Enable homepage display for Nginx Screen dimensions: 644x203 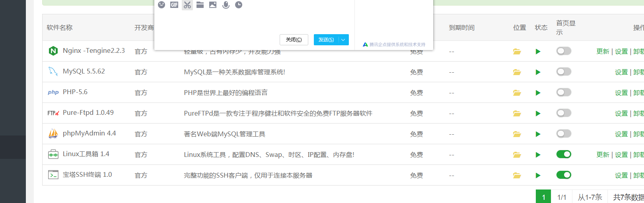tap(564, 51)
